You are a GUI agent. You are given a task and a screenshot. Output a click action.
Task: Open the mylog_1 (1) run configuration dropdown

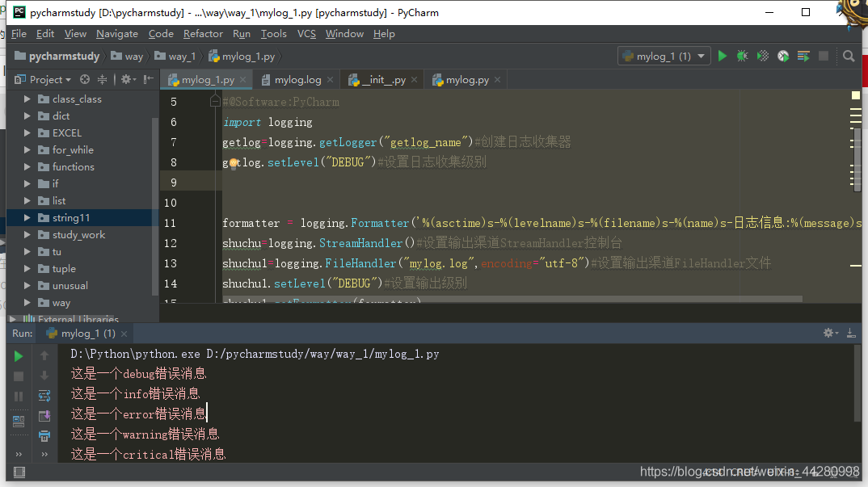[x=664, y=57]
